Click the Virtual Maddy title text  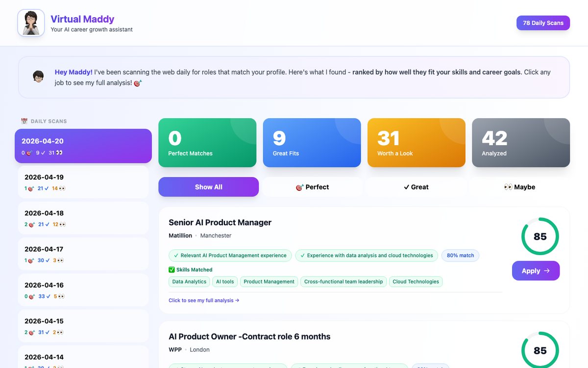[x=82, y=19]
